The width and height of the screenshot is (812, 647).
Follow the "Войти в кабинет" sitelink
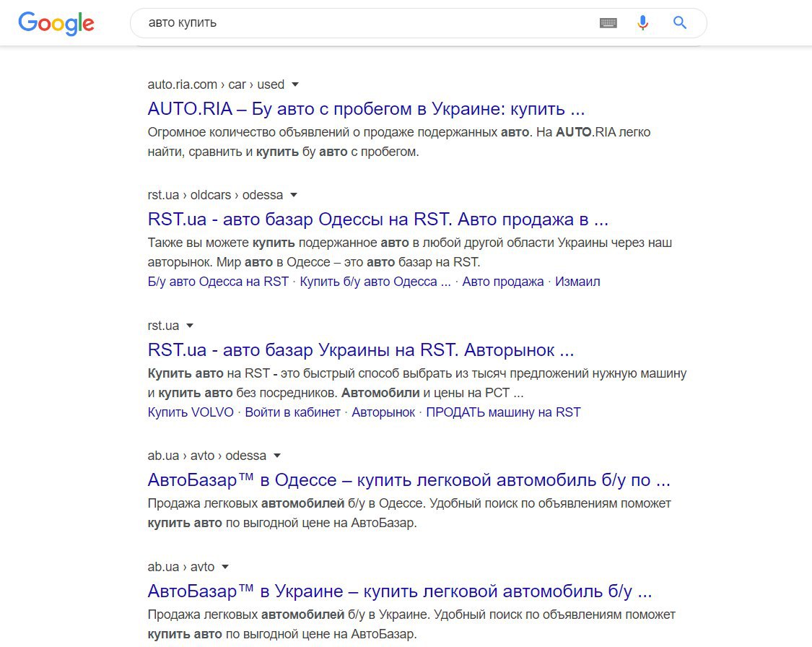click(x=292, y=412)
